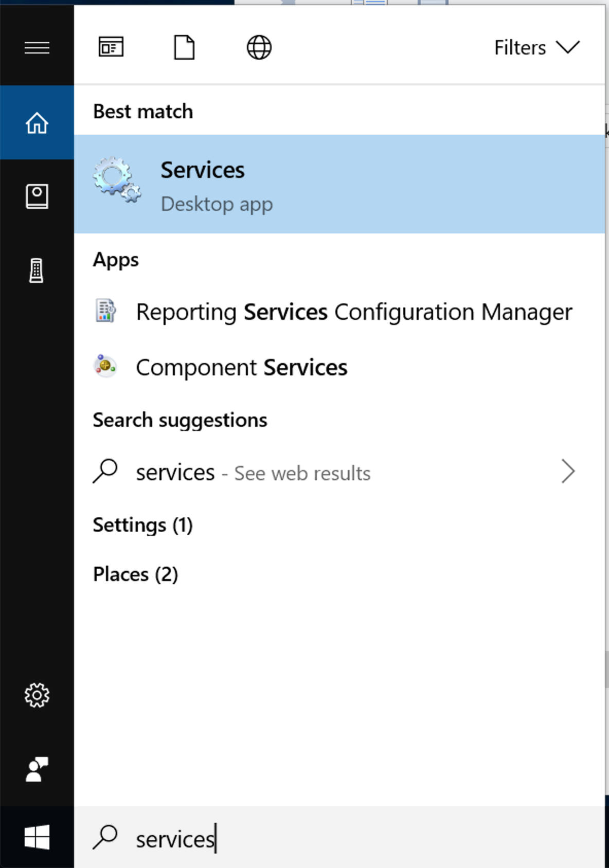
Task: Click the Windows Start button
Action: 37,837
